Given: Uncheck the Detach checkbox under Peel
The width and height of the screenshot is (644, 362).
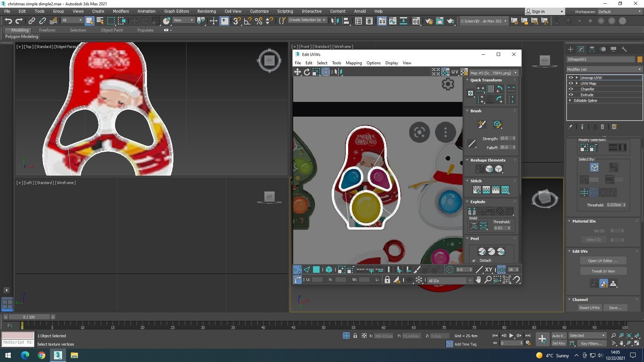Looking at the screenshot, I should click(x=474, y=260).
